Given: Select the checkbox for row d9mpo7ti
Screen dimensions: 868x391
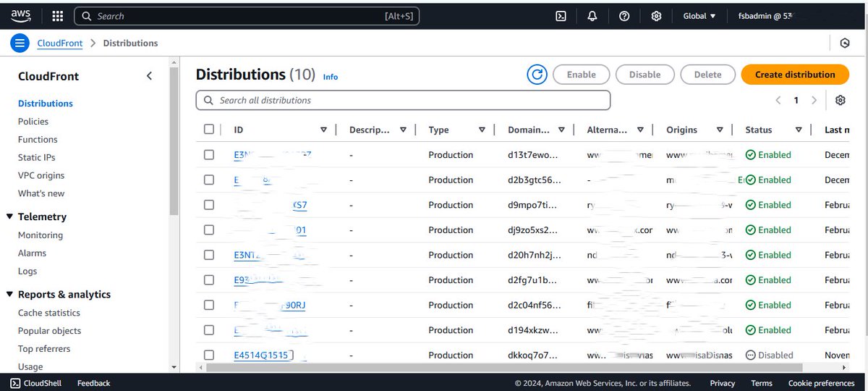Looking at the screenshot, I should coord(209,205).
